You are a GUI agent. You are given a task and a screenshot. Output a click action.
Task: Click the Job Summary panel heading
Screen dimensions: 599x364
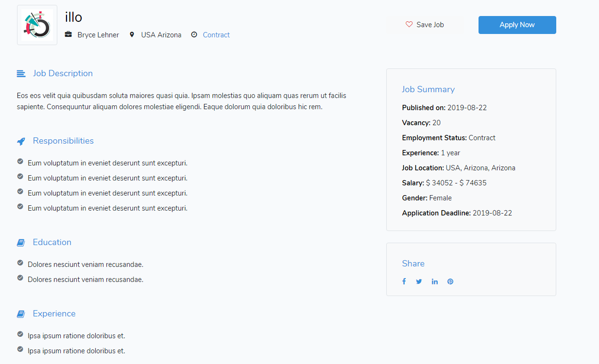click(x=428, y=89)
